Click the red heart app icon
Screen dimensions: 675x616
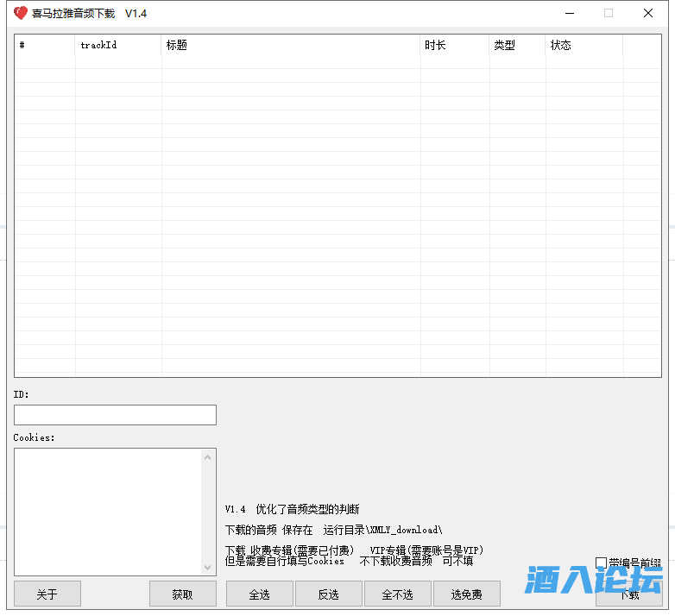click(20, 13)
